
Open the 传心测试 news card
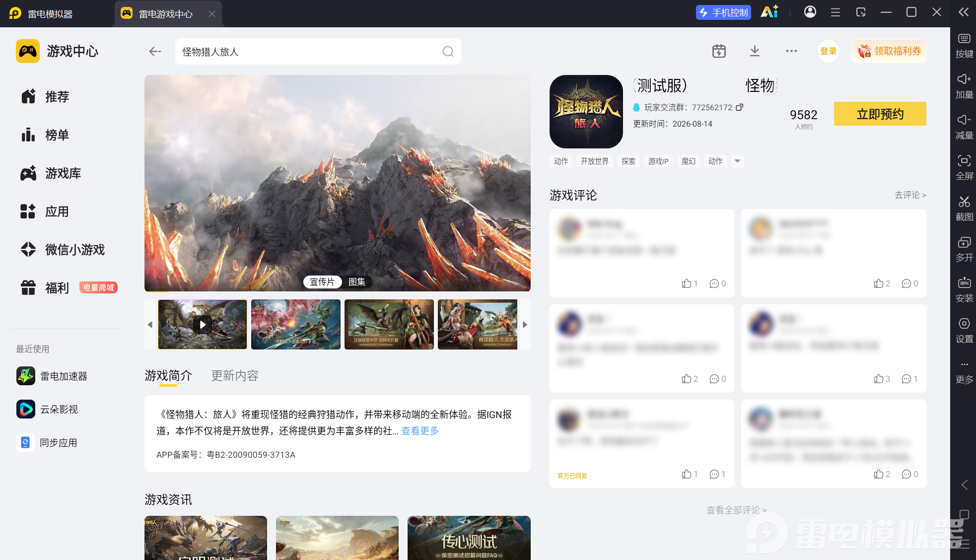click(469, 538)
